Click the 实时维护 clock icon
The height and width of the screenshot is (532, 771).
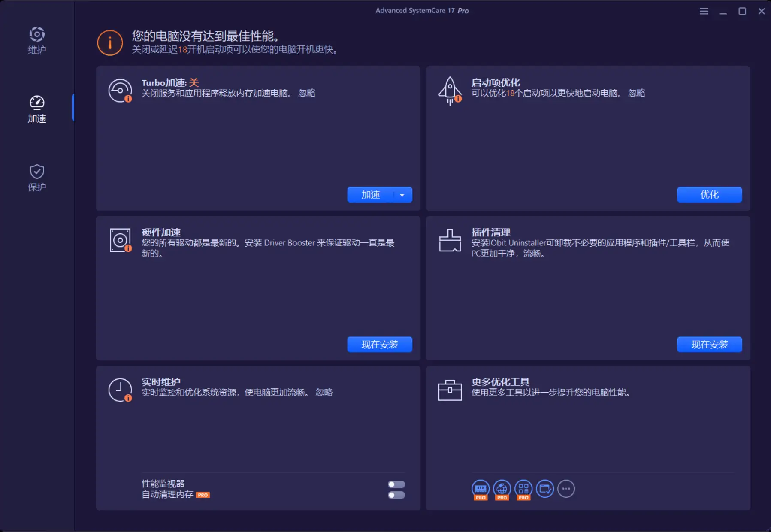(x=120, y=390)
